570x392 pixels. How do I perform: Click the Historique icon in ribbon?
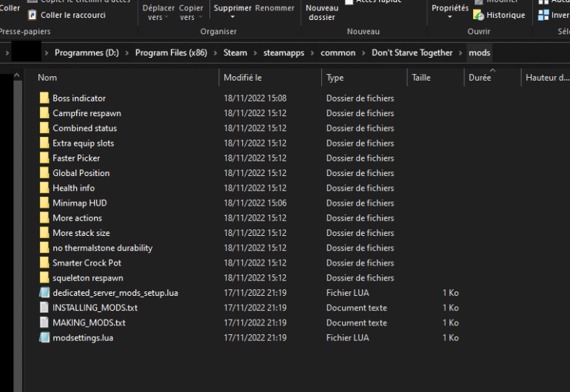point(478,15)
